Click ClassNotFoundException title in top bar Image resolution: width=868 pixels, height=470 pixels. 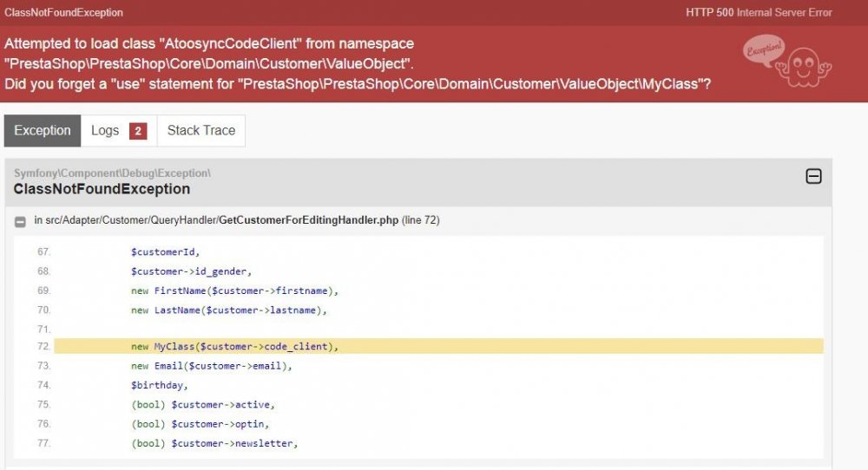tap(63, 13)
